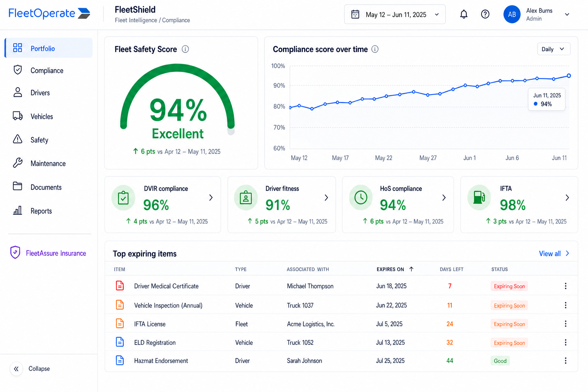Click the Driver Medical Certificate document icon
Image resolution: width=588 pixels, height=392 pixels.
click(120, 286)
